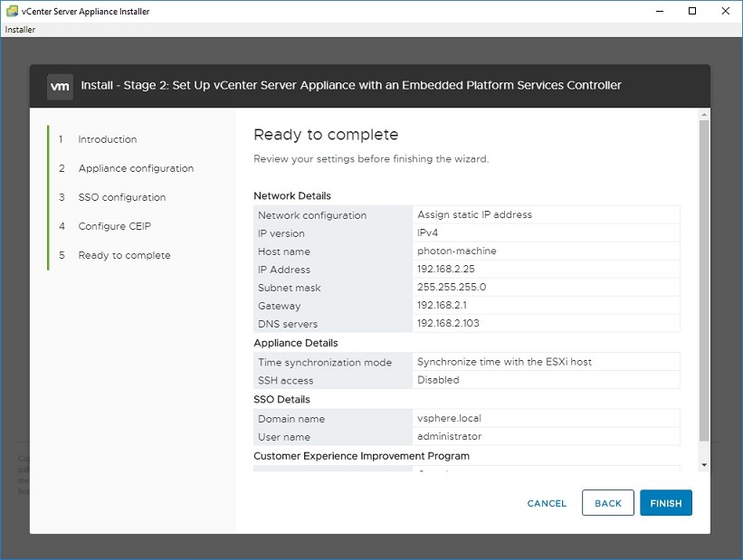Click the 'Time synchronization mode' row label

[325, 363]
